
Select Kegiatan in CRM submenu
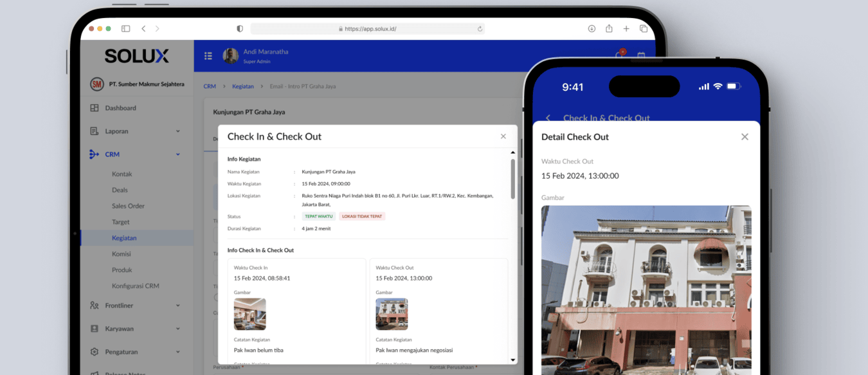click(x=137, y=238)
